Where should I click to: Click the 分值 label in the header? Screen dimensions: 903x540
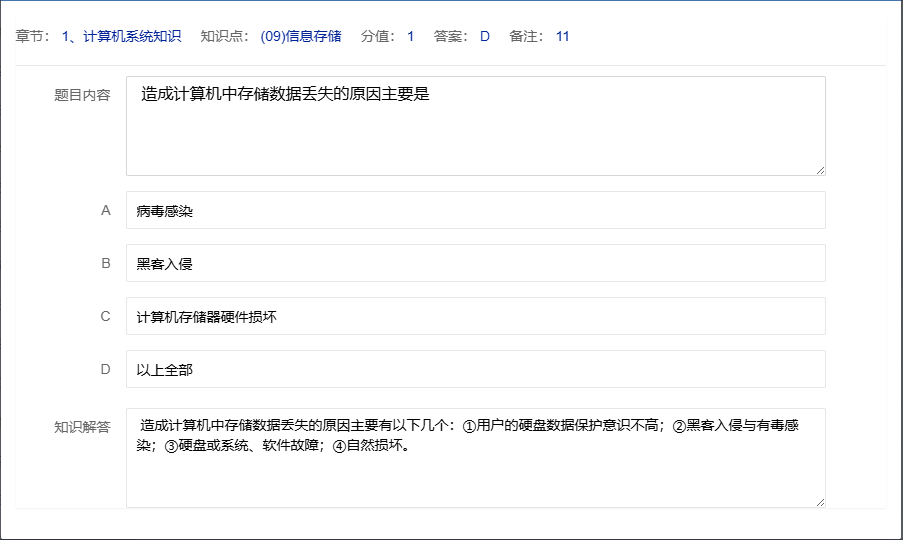[378, 37]
